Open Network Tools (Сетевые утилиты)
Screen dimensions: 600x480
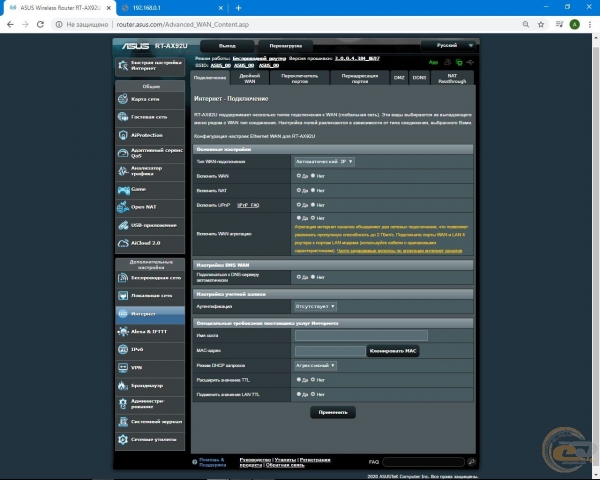(x=150, y=439)
